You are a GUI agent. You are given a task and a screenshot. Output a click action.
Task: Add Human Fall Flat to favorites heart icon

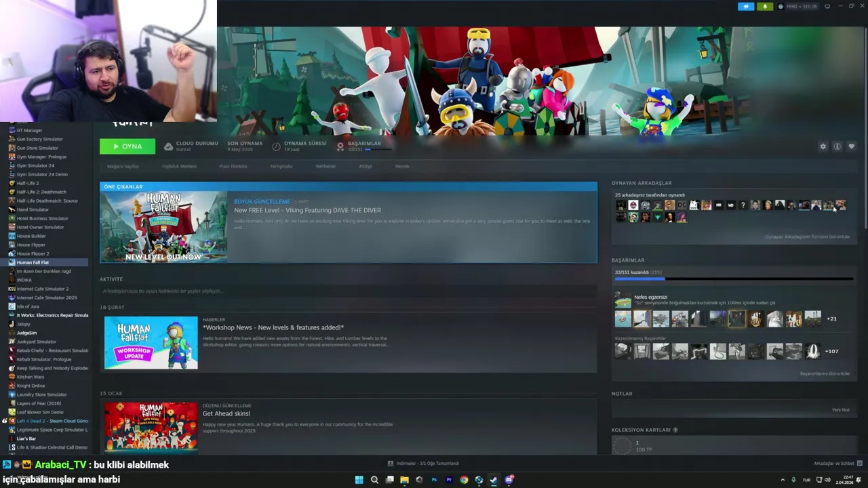852,146
